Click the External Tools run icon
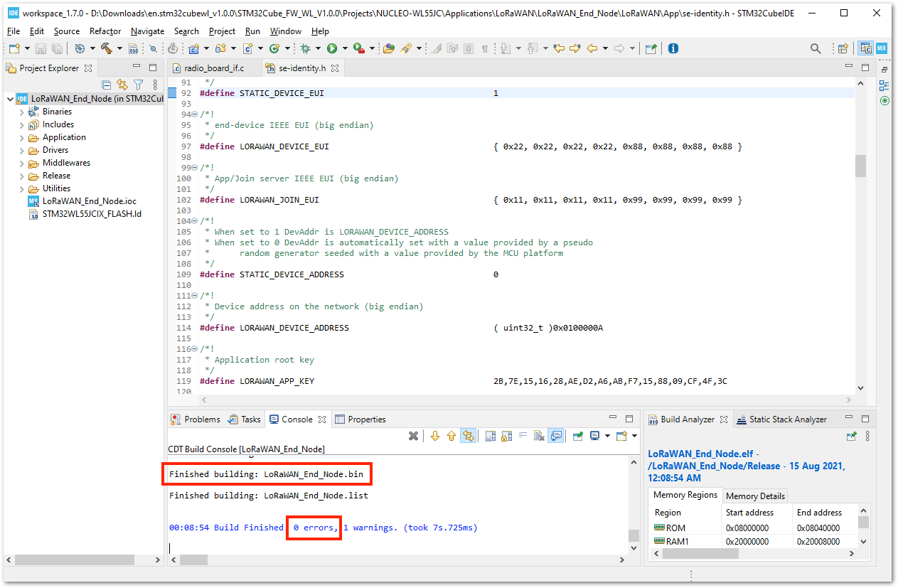This screenshot has width=898, height=588. [x=358, y=48]
